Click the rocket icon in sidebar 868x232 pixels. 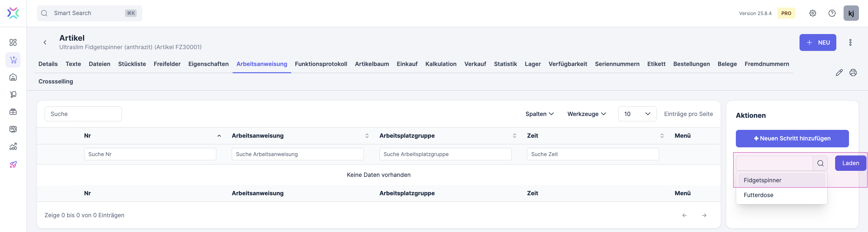(x=13, y=164)
